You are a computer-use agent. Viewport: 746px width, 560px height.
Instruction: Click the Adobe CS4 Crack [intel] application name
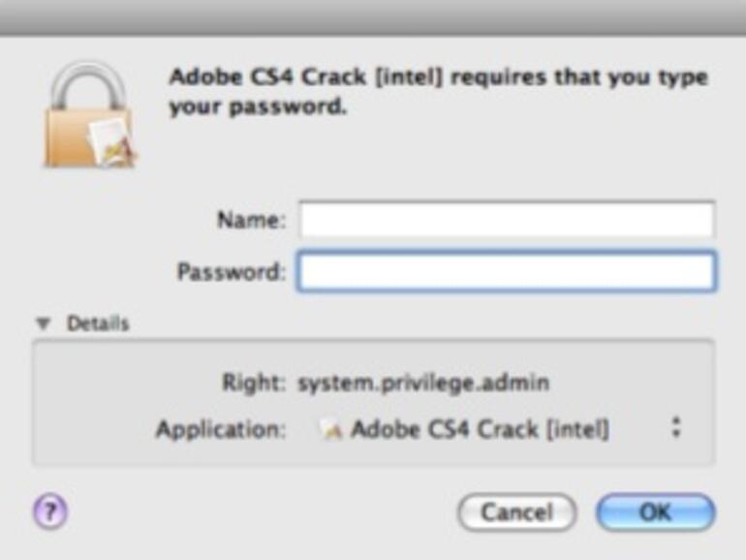[x=480, y=429]
